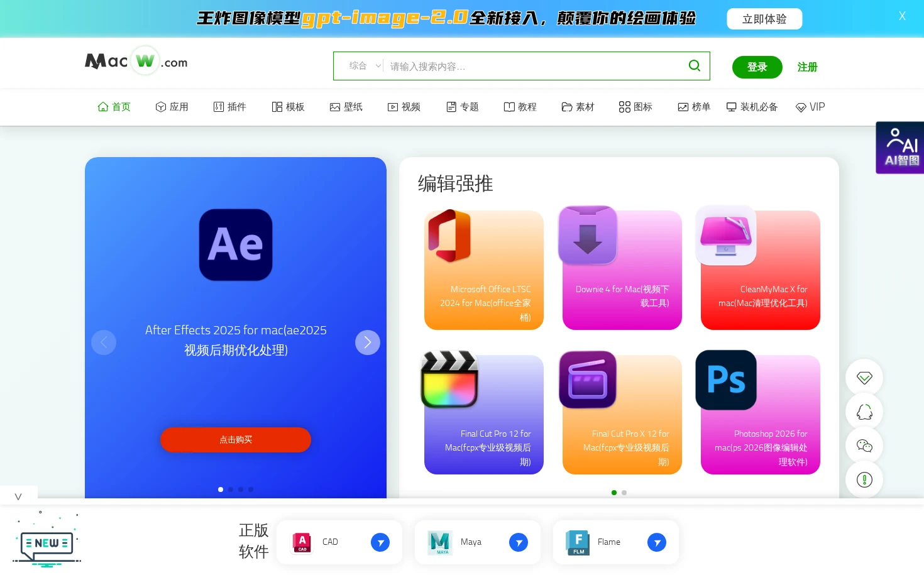This screenshot has width=924, height=580.
Task: Click the NEW chat bubble illustration icon
Action: coord(47,540)
